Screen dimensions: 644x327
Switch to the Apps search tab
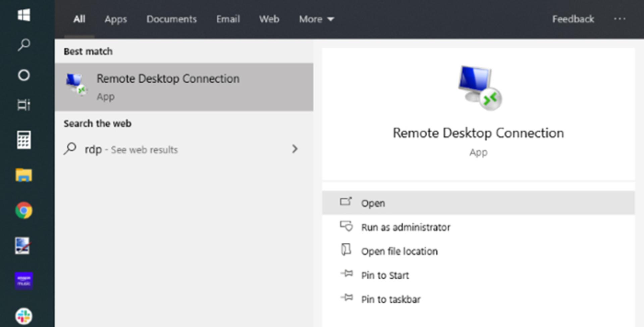pos(116,19)
